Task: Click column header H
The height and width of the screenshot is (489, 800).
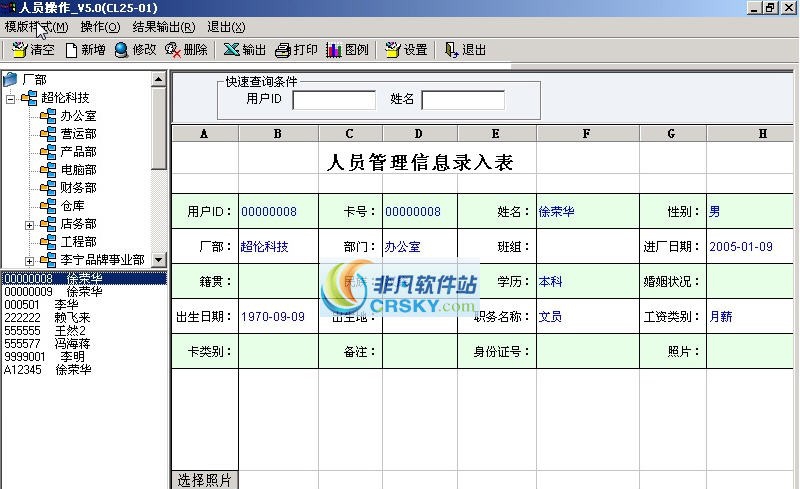Action: (751, 134)
